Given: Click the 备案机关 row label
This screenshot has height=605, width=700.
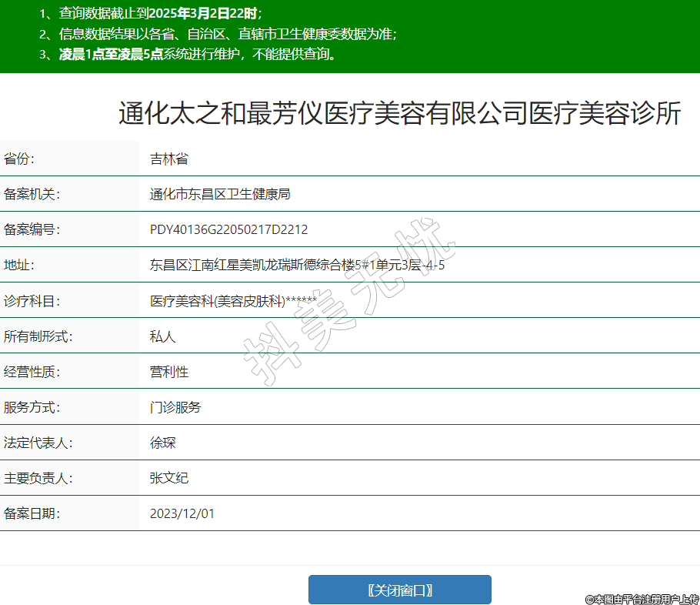Looking at the screenshot, I should [32, 195].
